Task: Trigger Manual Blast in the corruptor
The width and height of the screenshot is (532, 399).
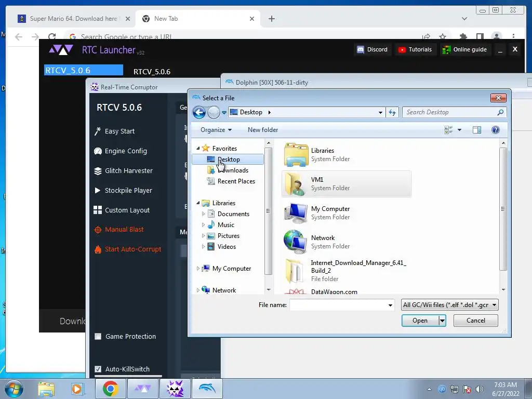Action: pyautogui.click(x=119, y=230)
